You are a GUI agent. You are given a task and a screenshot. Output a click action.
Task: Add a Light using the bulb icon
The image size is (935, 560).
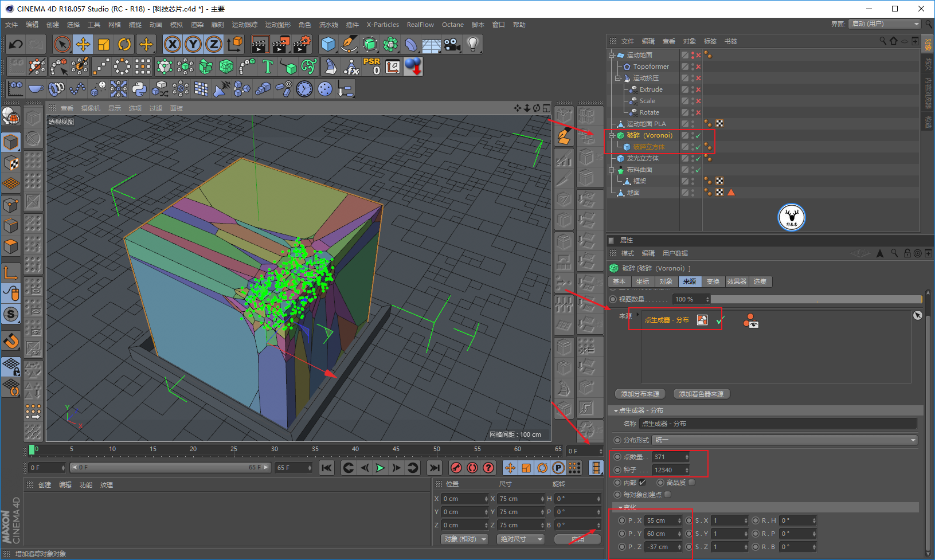point(472,44)
